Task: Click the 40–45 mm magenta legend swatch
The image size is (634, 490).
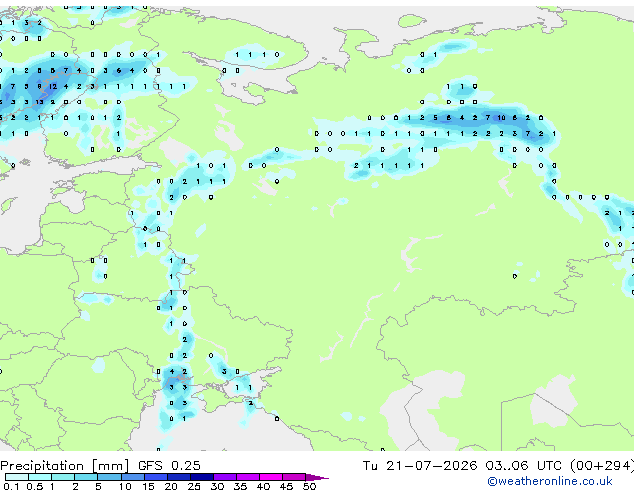Action: 271,477
